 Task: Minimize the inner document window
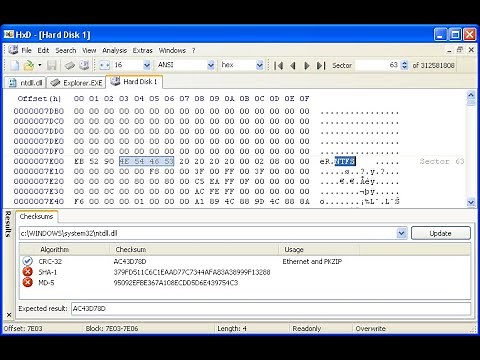pos(449,50)
